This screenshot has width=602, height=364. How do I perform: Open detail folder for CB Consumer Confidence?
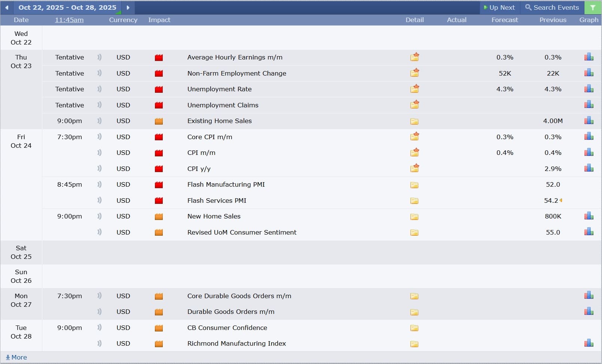pos(414,328)
